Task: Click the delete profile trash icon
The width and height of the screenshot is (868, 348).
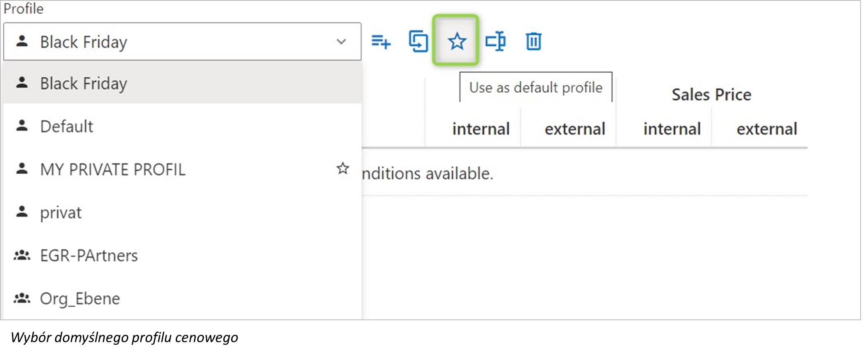Action: [x=533, y=41]
